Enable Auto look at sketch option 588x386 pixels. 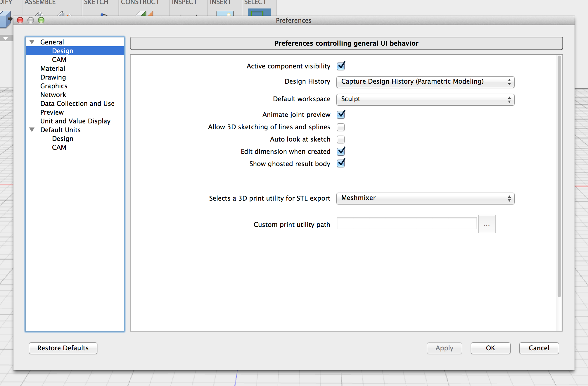pyautogui.click(x=341, y=139)
